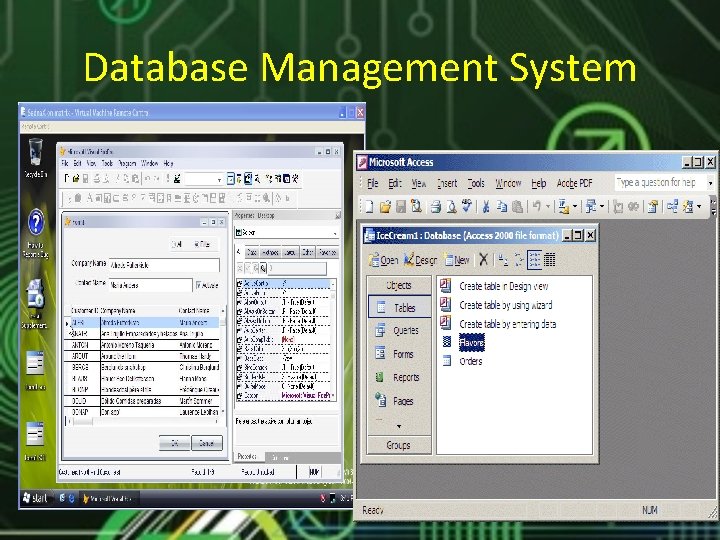Click the Type a question for help field
This screenshot has height=540, width=720.
[659, 183]
